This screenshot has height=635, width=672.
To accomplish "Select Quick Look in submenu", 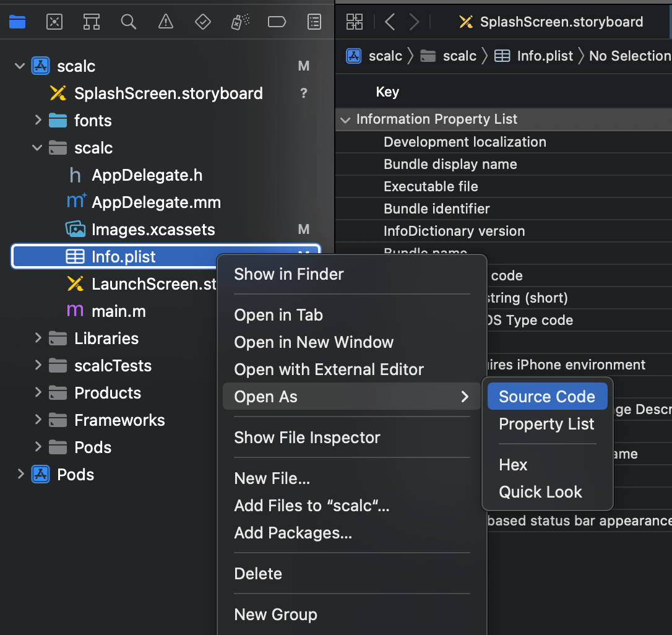I will (x=547, y=492).
